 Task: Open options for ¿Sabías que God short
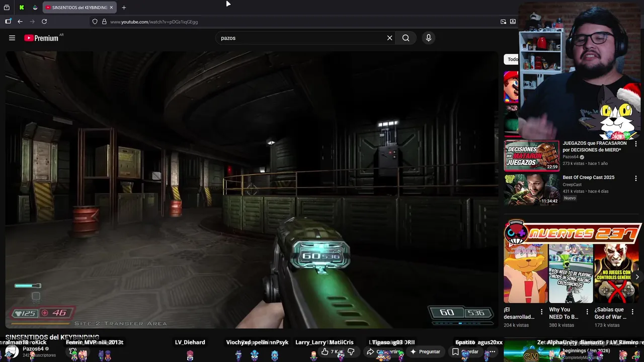[x=632, y=312]
